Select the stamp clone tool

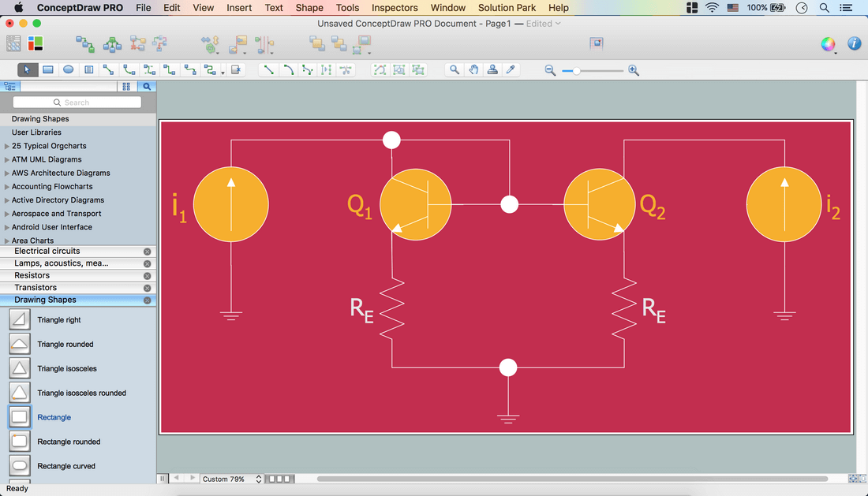pos(492,69)
